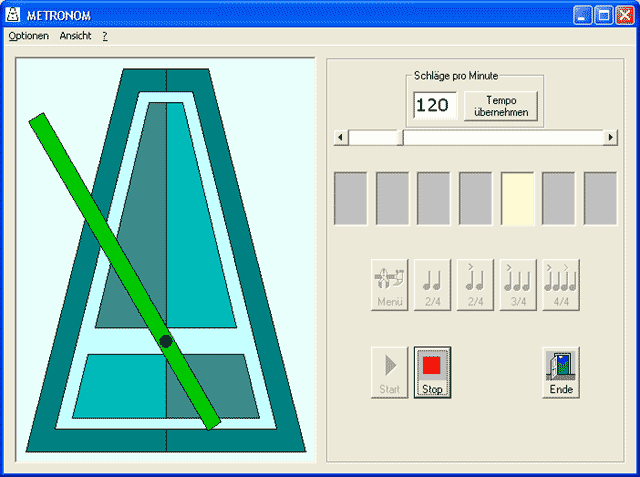
Task: Click the beats per minute field showing 120
Action: click(435, 105)
